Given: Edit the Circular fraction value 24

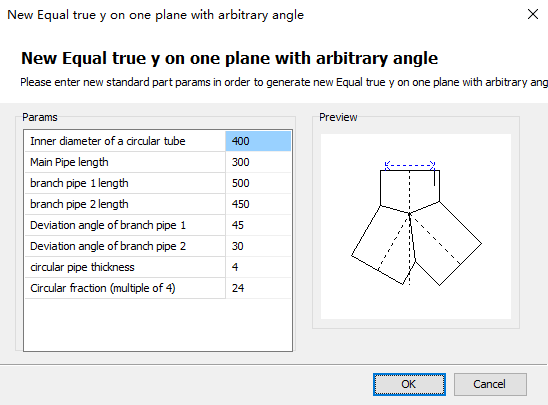Looking at the screenshot, I should point(258,288).
